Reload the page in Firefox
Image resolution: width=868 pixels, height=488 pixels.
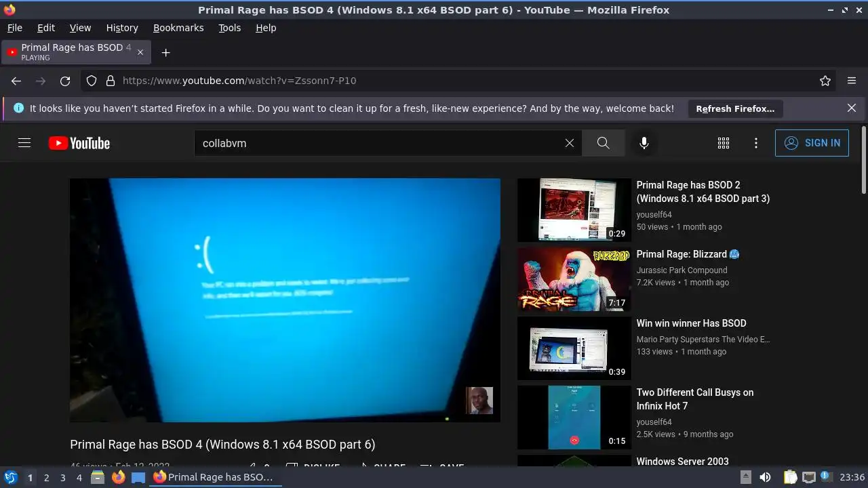click(65, 81)
